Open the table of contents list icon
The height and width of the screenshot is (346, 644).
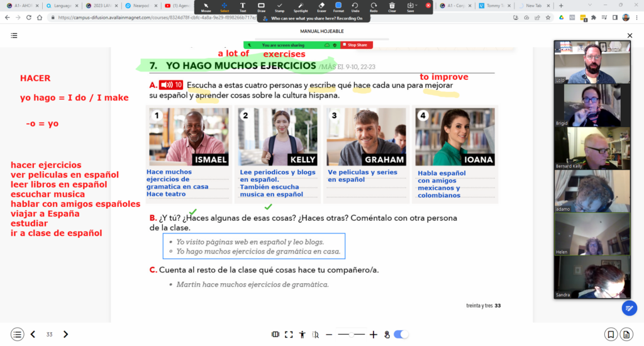(14, 36)
